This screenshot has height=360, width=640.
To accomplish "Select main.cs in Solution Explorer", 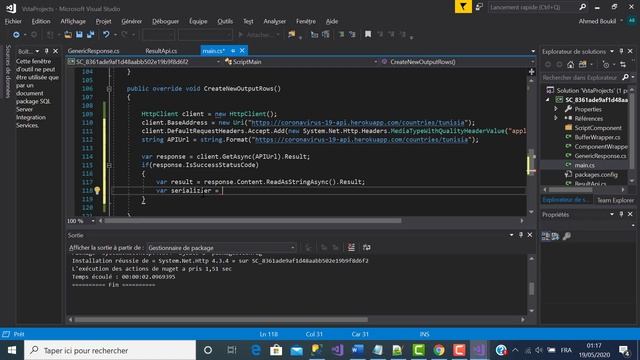I will tap(584, 165).
